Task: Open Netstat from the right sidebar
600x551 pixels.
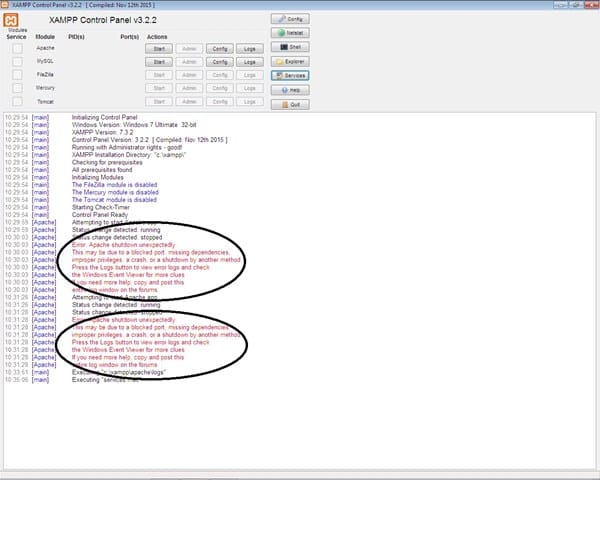Action: tap(290, 33)
